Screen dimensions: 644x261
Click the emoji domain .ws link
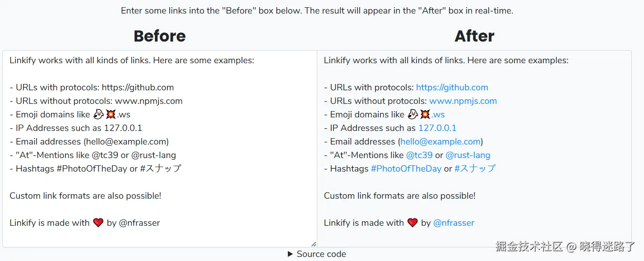click(438, 115)
